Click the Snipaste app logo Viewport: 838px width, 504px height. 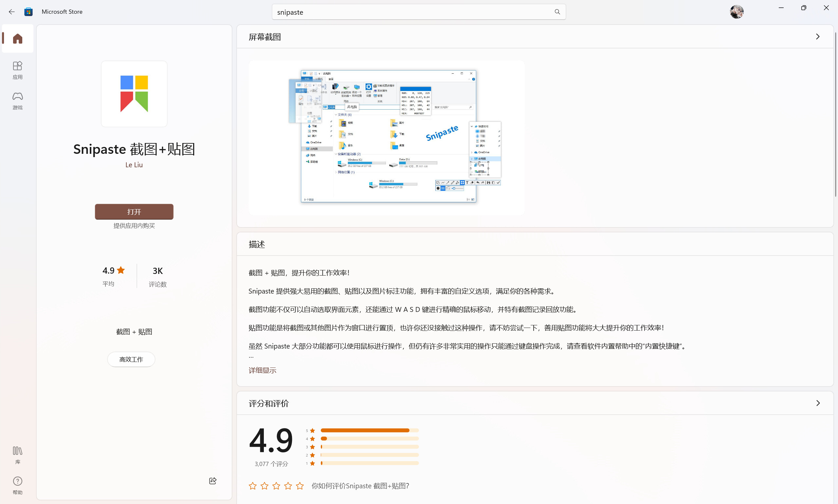click(134, 94)
